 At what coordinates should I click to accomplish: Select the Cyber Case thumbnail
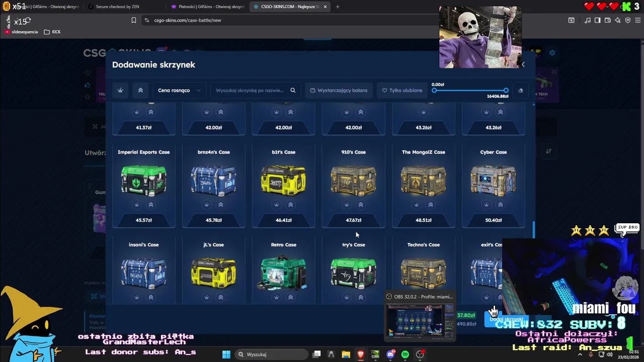pos(494,179)
